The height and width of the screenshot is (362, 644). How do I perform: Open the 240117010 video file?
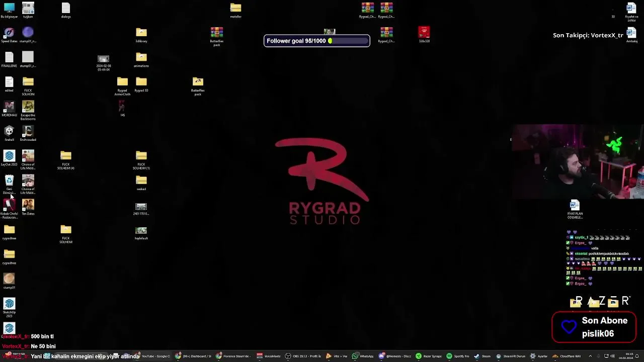141,209
